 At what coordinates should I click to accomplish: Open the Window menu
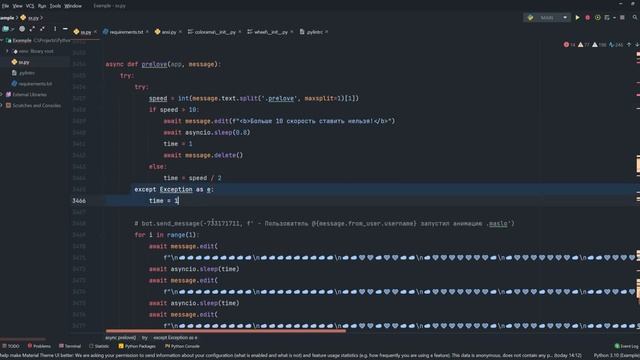73,6
